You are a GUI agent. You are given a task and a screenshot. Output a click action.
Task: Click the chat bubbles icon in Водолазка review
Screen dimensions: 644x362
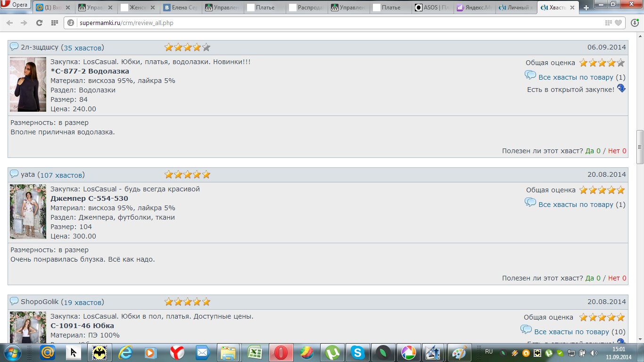(x=530, y=75)
